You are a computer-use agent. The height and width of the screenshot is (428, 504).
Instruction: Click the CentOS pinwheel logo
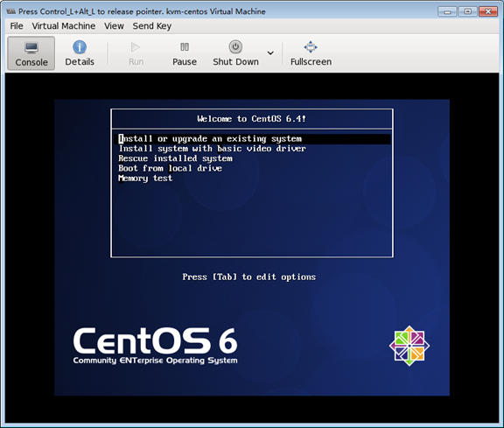(x=409, y=346)
